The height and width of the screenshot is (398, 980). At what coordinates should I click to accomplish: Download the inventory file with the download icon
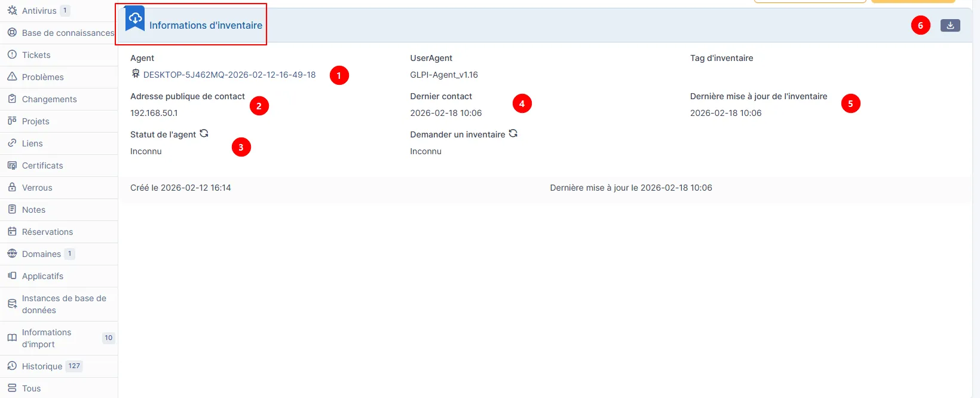950,25
